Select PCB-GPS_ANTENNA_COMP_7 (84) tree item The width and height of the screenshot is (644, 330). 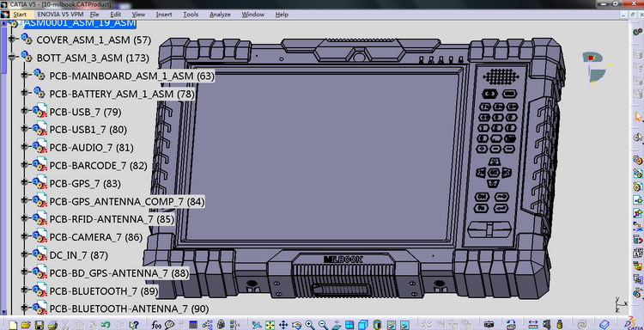pos(127,201)
